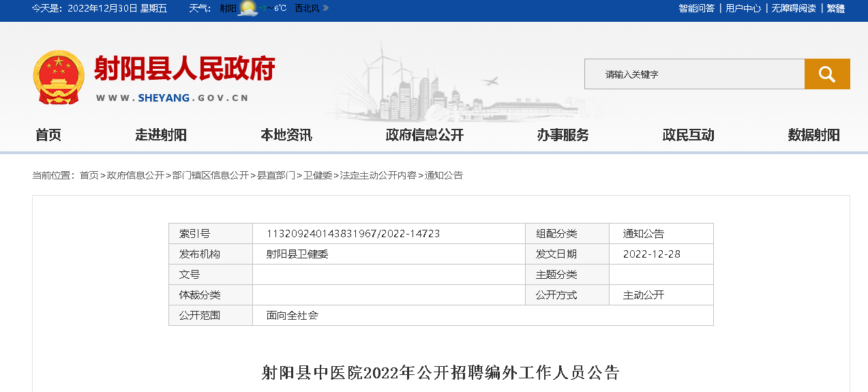Viewport: 868px width, 392px height.
Task: Click 卫健委 breadcrumb link
Action: click(318, 175)
